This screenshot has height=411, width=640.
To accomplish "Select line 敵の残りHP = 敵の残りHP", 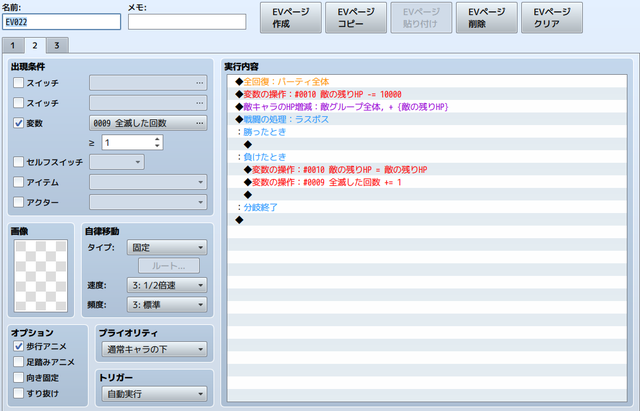I will click(x=427, y=170).
